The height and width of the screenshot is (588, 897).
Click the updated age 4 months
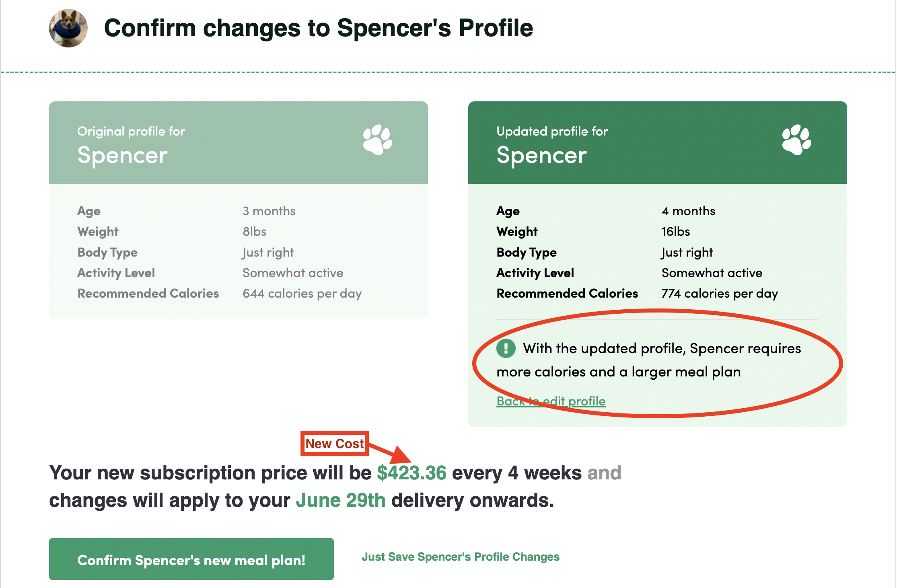point(689,211)
